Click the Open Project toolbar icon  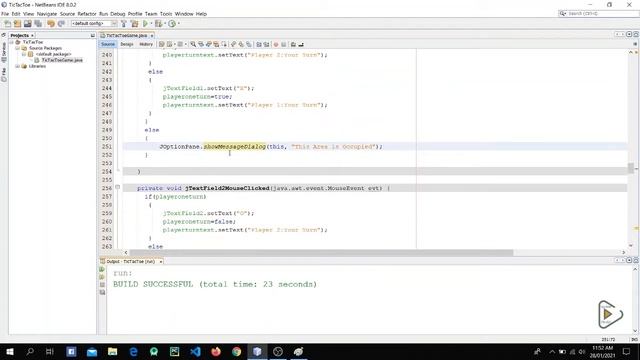tap(27, 24)
